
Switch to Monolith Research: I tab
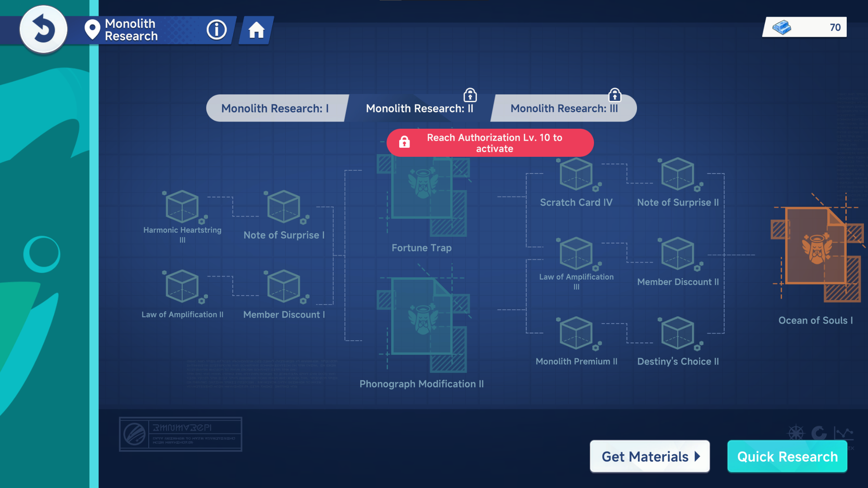pos(275,108)
